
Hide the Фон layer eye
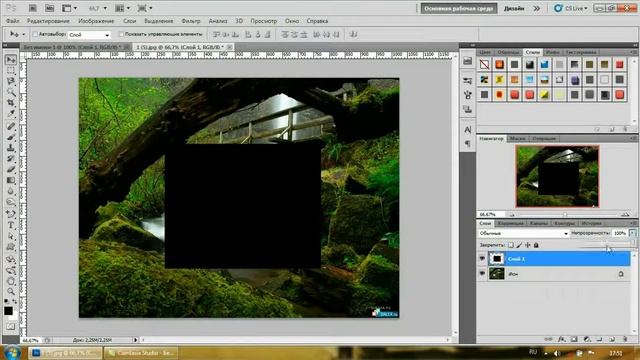482,273
